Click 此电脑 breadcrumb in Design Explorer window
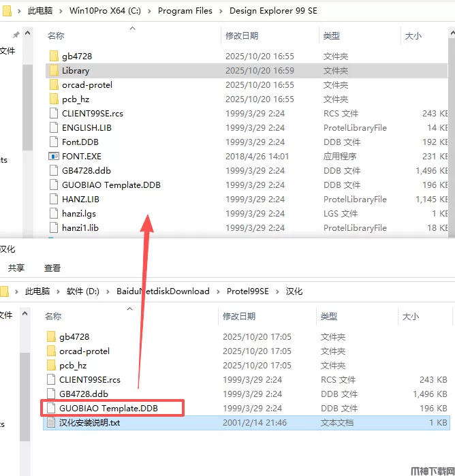 point(40,11)
